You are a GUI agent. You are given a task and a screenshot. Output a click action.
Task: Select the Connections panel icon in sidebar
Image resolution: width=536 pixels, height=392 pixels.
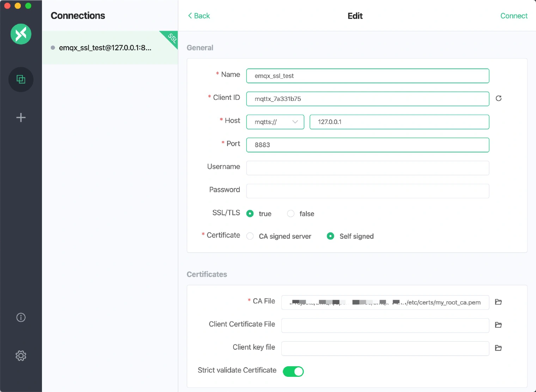click(21, 79)
